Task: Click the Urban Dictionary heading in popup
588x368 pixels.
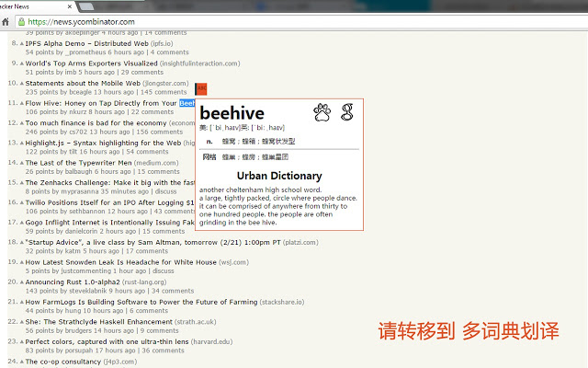Action: click(x=279, y=176)
